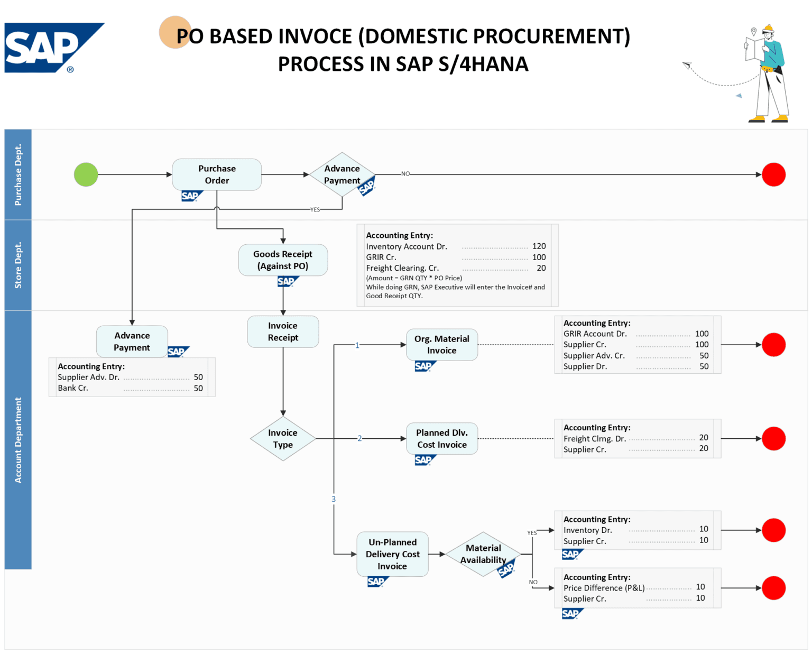Click 'Inventory Dr.' entry line
This screenshot has height=654, width=812.
pyautogui.click(x=636, y=530)
